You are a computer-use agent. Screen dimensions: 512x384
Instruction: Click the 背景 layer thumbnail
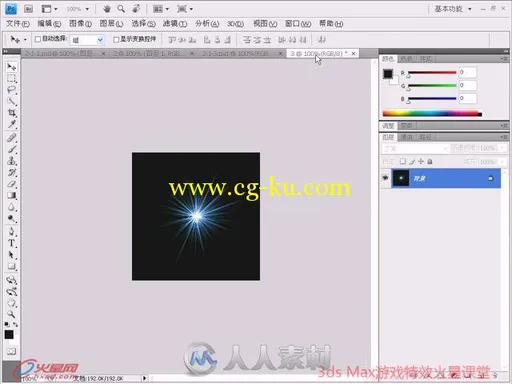coord(401,178)
